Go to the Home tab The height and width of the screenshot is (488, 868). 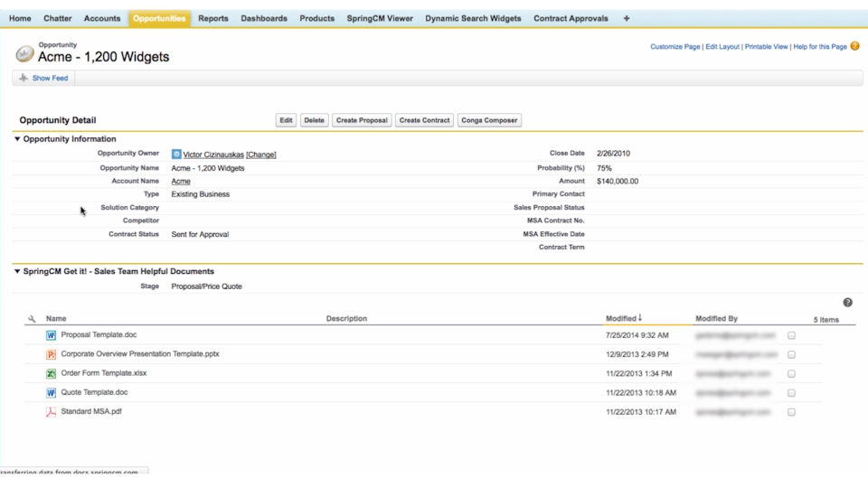click(x=20, y=18)
